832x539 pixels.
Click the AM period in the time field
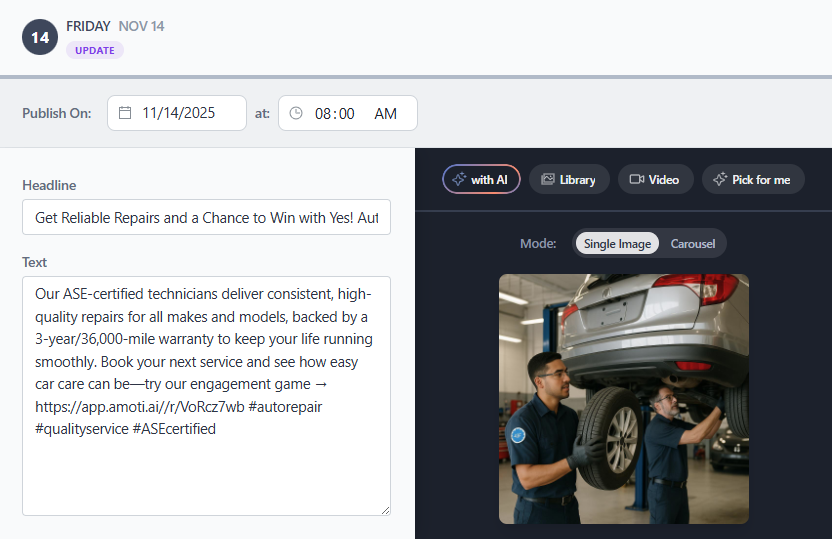tap(385, 114)
